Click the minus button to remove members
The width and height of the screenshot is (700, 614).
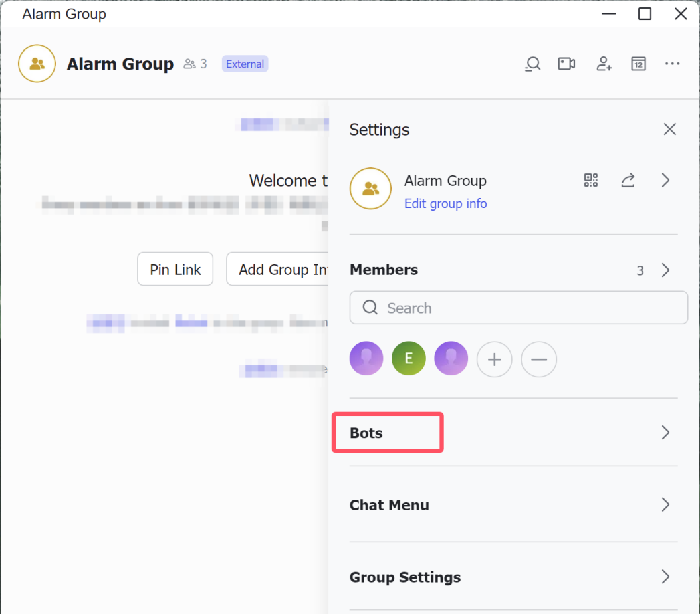(x=538, y=359)
